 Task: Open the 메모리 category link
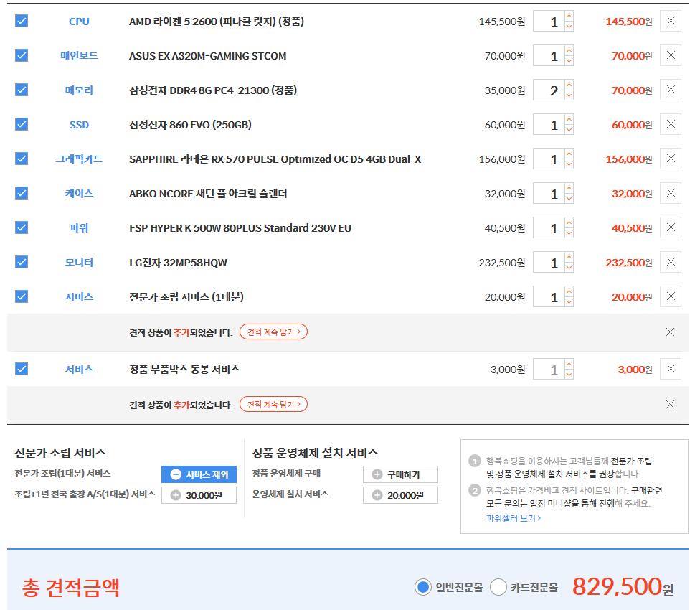click(x=79, y=90)
